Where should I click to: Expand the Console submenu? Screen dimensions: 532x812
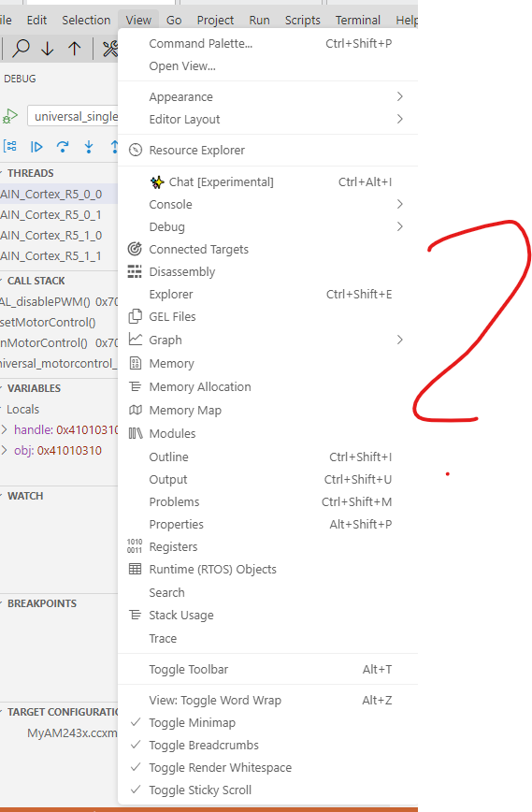[x=267, y=204]
